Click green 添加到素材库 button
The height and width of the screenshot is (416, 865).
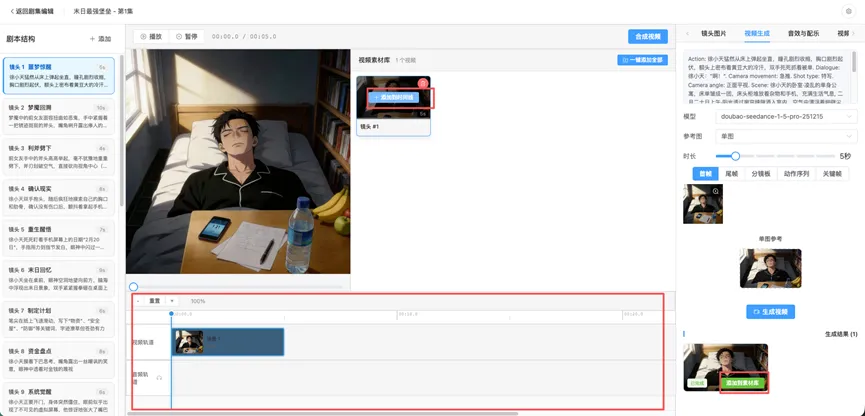click(743, 382)
